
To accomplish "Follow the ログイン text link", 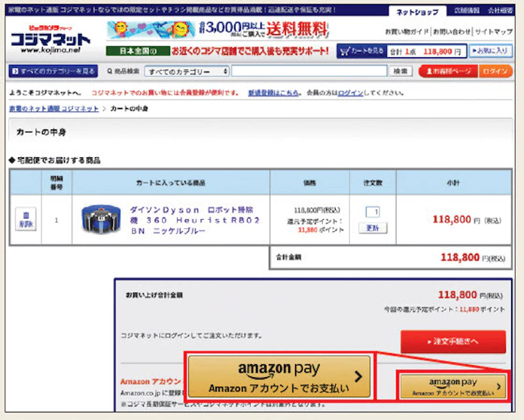I will coord(350,93).
